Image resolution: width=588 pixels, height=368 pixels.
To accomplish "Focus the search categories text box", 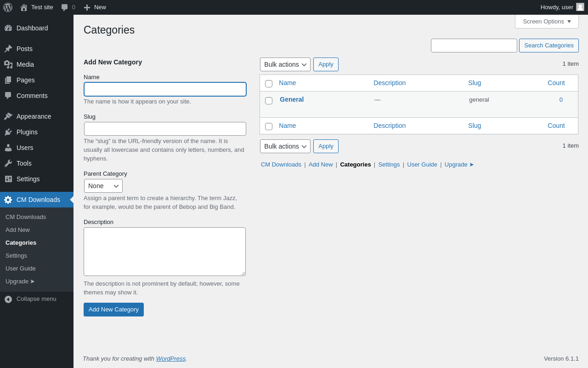I will point(474,46).
